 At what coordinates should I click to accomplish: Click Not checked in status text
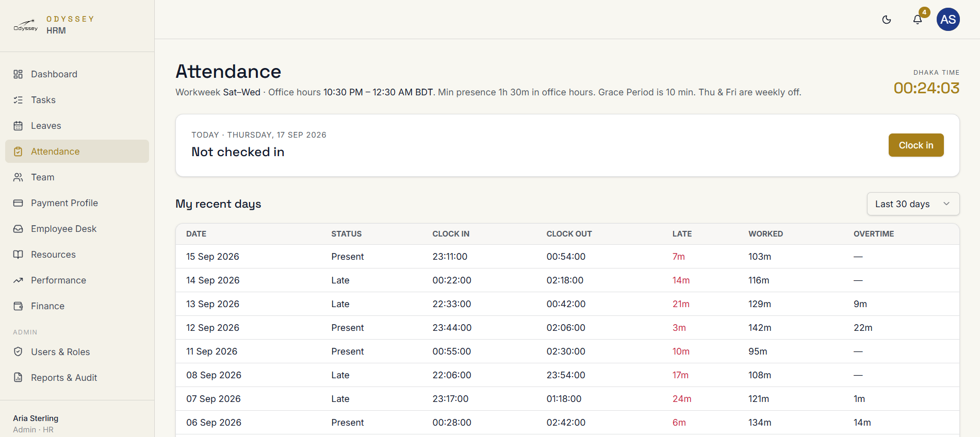(x=238, y=152)
